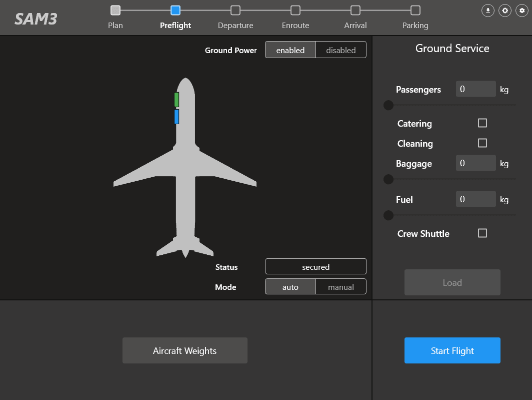Click the rightmost gear icon in top bar
The height and width of the screenshot is (400, 532).
point(521,10)
